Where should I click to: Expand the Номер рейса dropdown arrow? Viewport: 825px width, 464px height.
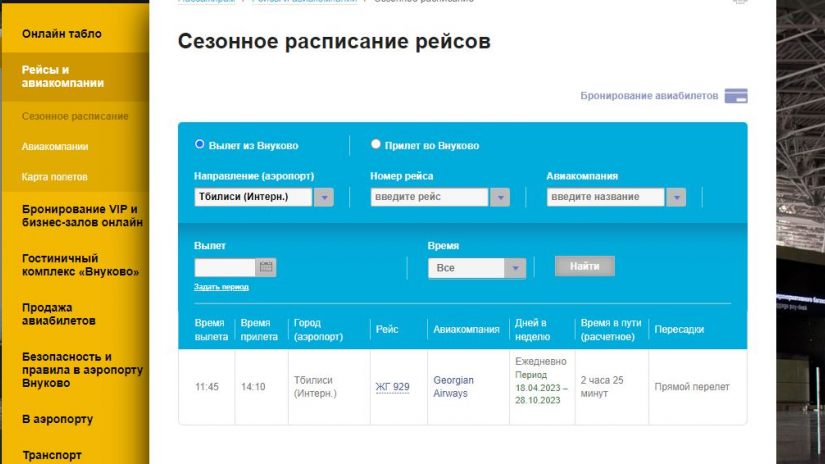pos(500,197)
